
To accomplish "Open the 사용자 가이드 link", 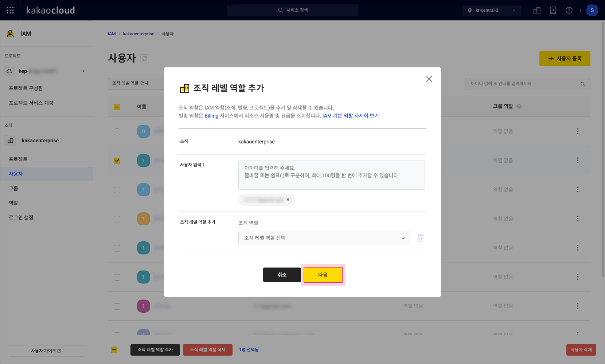I will 46,351.
